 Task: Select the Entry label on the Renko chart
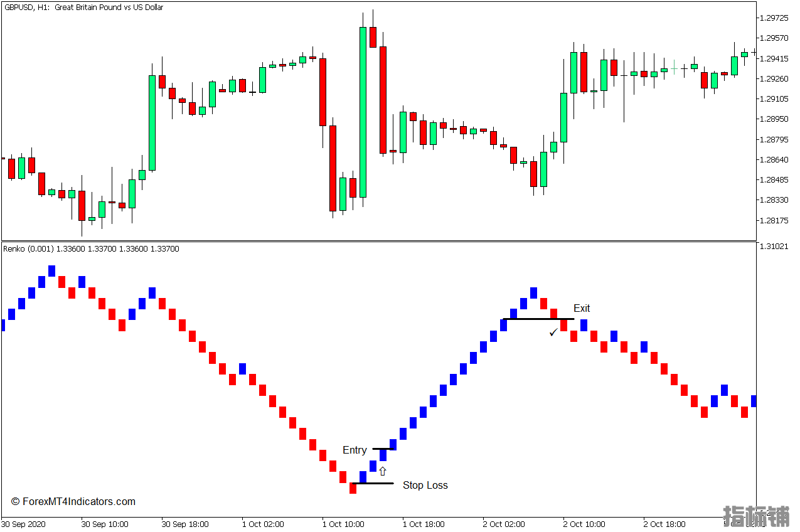[x=355, y=450]
